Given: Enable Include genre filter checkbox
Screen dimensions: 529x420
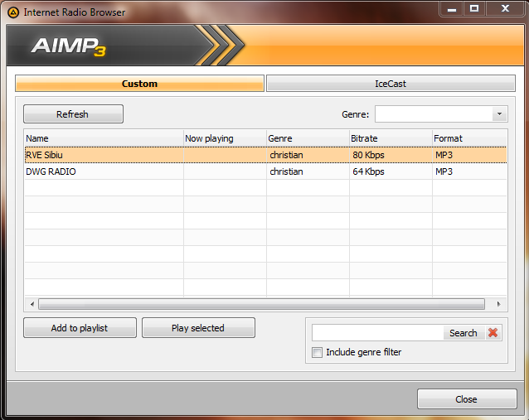Looking at the screenshot, I should [x=317, y=353].
